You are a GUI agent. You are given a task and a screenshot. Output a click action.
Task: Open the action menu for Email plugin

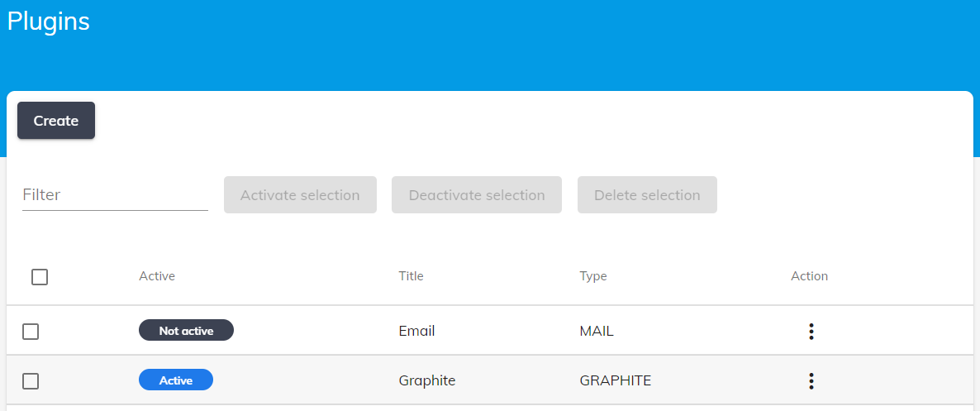point(811,332)
